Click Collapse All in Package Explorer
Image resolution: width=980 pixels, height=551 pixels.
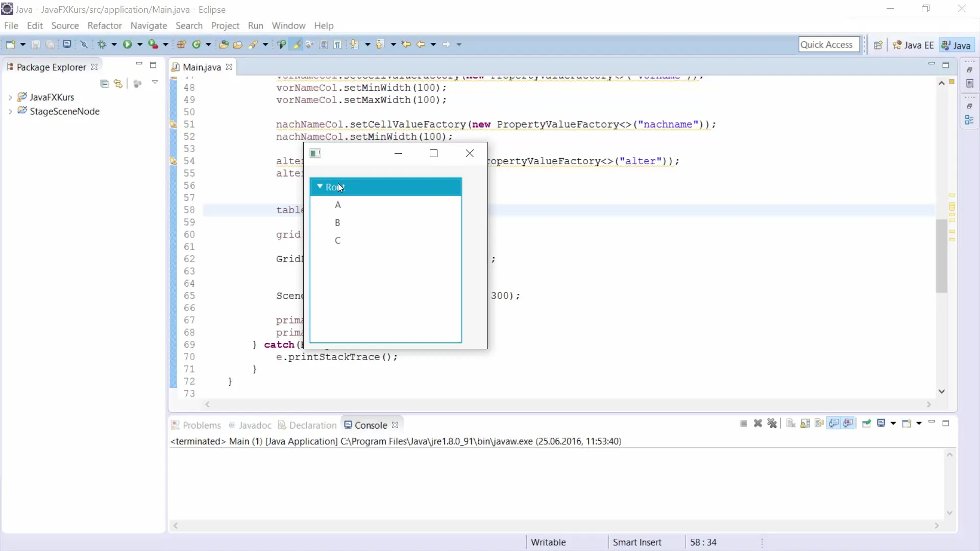(x=105, y=84)
